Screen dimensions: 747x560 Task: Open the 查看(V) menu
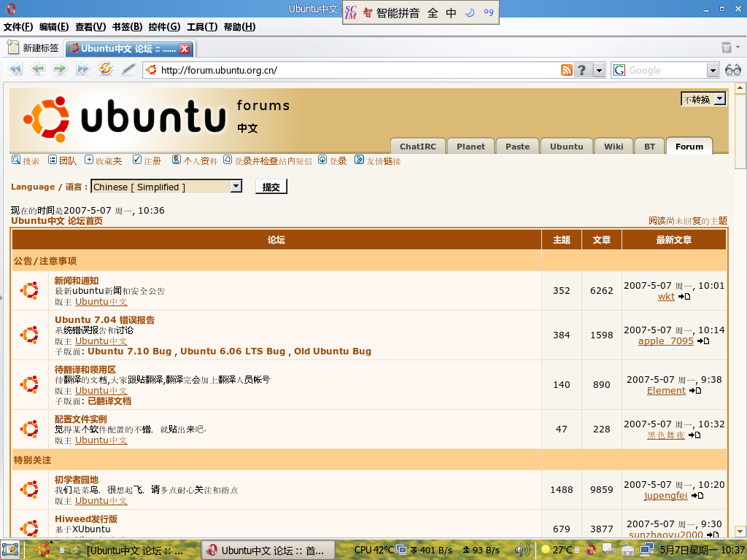coord(90,27)
